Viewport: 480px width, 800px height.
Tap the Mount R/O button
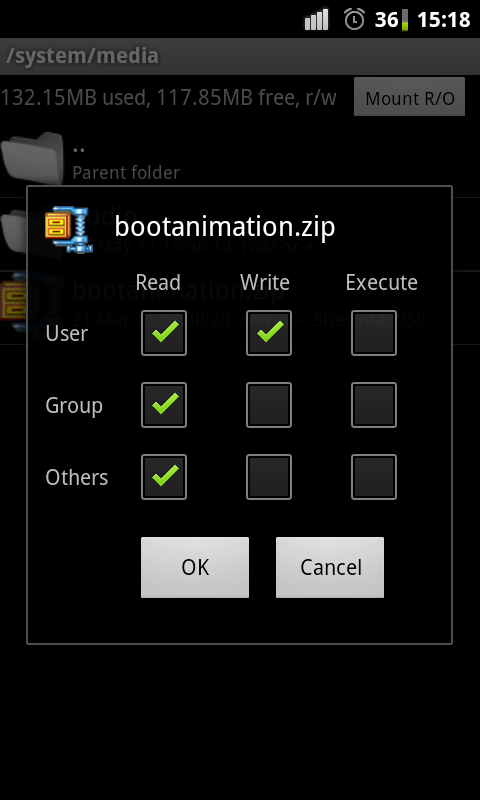[x=410, y=97]
